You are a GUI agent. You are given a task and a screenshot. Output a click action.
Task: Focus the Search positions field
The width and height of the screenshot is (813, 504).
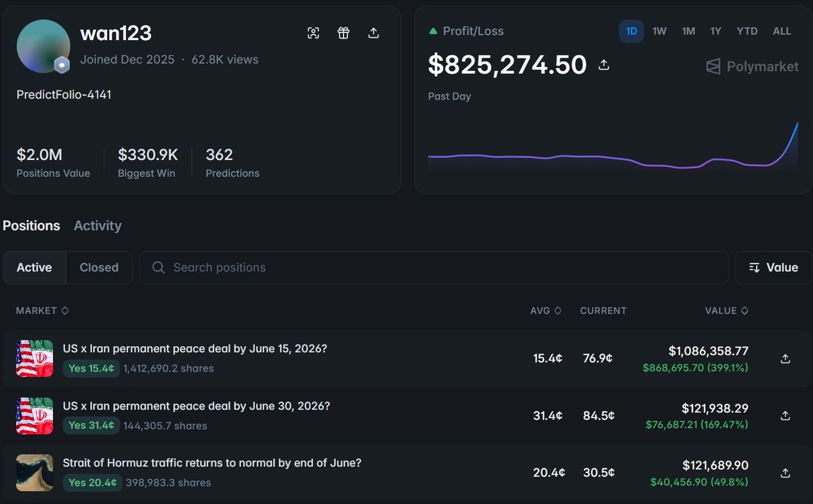(x=434, y=268)
